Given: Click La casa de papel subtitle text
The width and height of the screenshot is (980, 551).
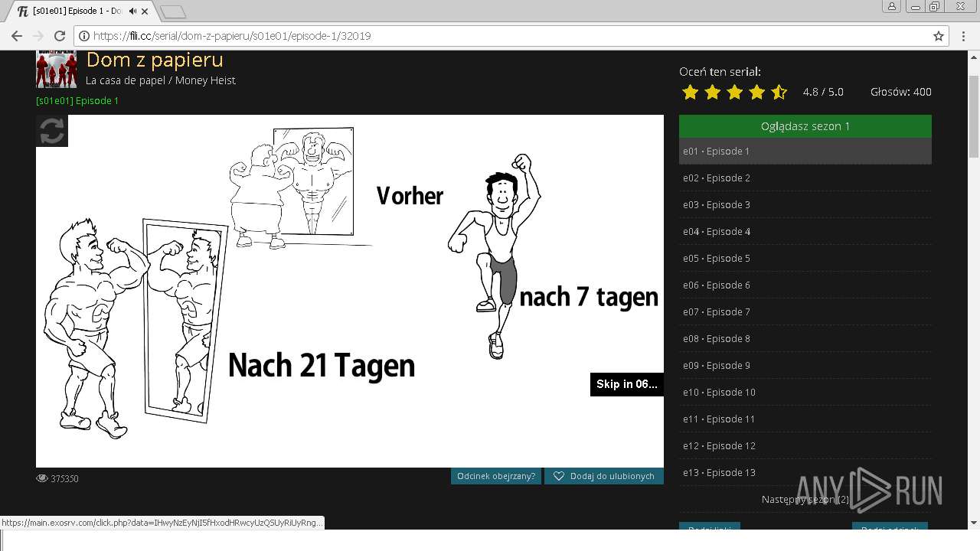Looking at the screenshot, I should (x=161, y=80).
